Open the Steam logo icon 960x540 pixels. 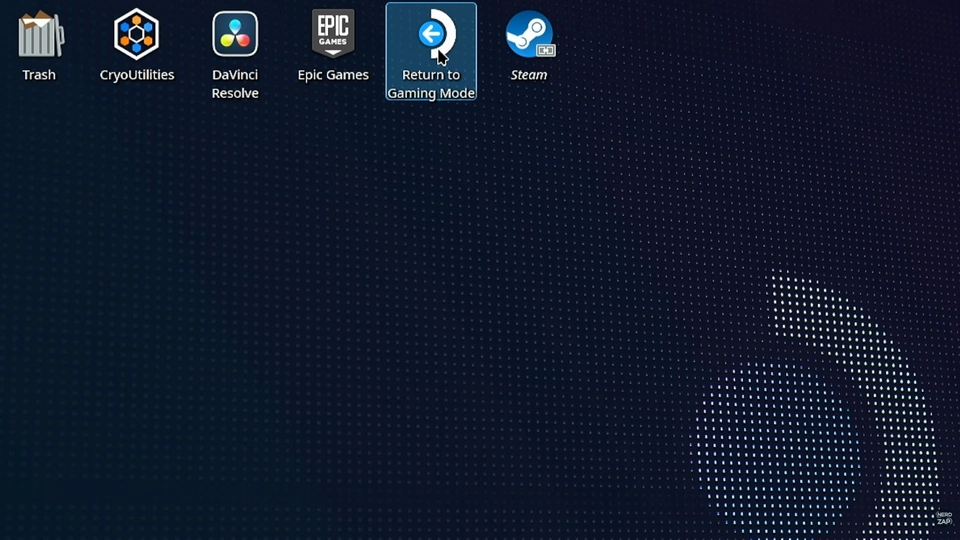coord(527,34)
